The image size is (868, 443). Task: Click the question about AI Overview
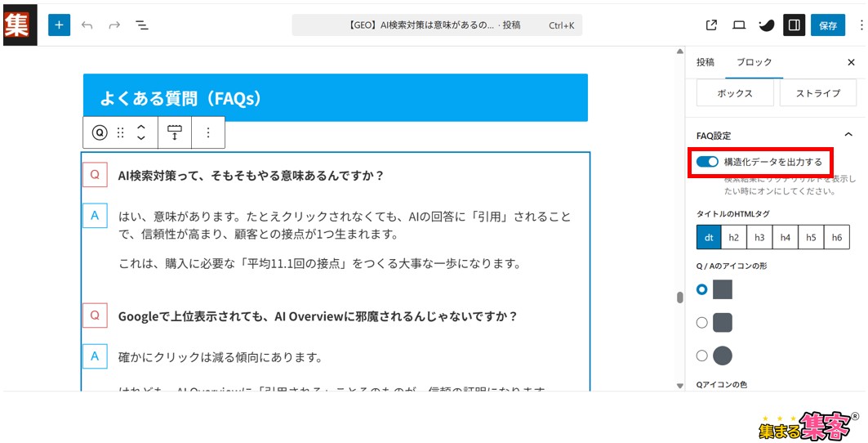317,316
